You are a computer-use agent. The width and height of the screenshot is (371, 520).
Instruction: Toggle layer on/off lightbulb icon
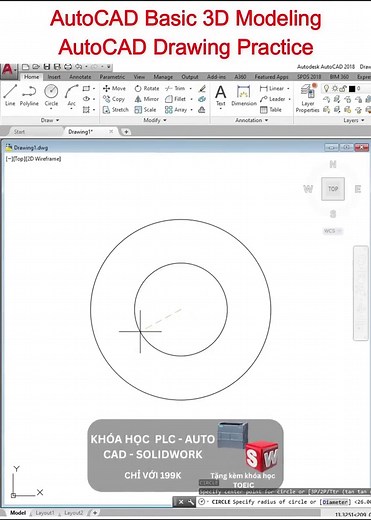pos(327,88)
